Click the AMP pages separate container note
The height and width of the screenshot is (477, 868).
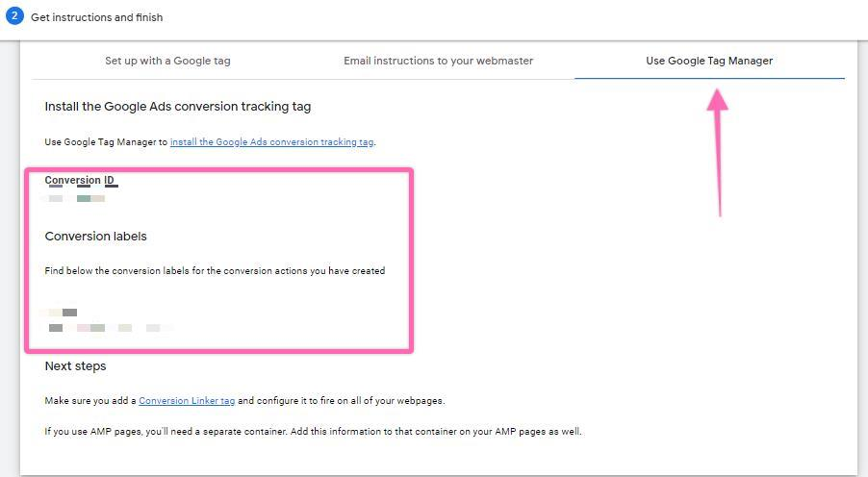coord(313,431)
